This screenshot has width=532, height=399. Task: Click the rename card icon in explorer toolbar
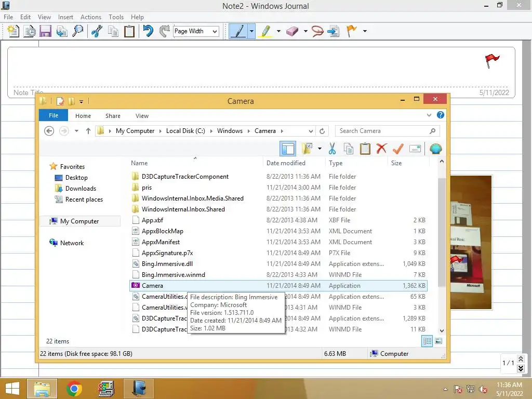(x=415, y=149)
